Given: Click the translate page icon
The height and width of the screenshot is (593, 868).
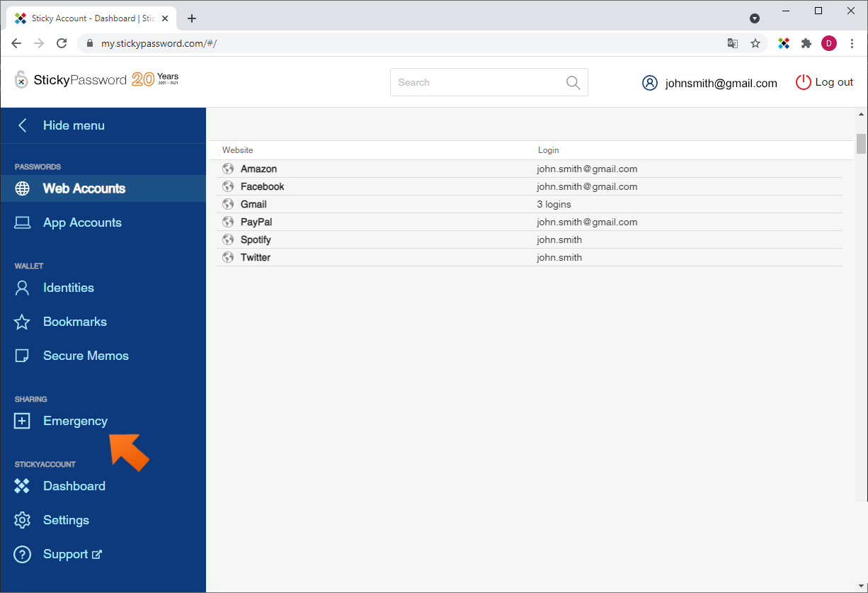Looking at the screenshot, I should (x=733, y=43).
